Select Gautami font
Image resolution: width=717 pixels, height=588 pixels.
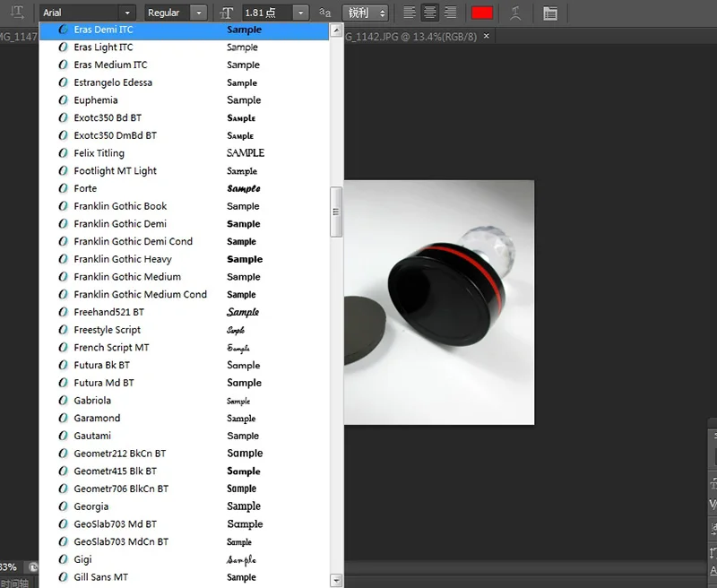[184, 436]
